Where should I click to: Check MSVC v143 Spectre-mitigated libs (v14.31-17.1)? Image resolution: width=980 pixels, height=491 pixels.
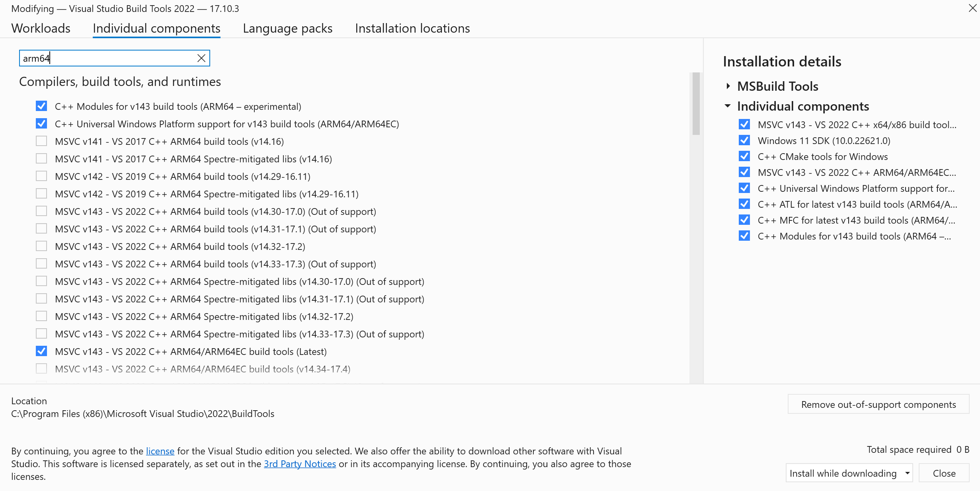pos(41,299)
